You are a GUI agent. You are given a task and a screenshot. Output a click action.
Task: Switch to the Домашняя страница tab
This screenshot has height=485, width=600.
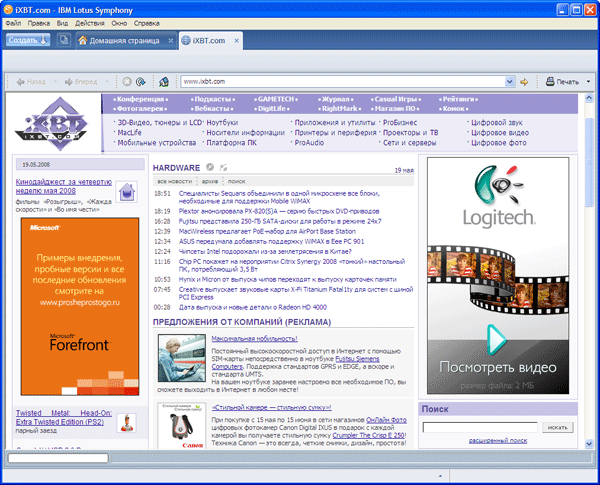(124, 41)
